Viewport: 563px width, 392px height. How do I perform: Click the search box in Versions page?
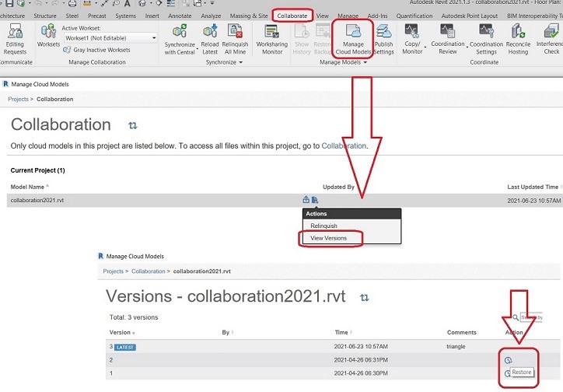pos(531,317)
